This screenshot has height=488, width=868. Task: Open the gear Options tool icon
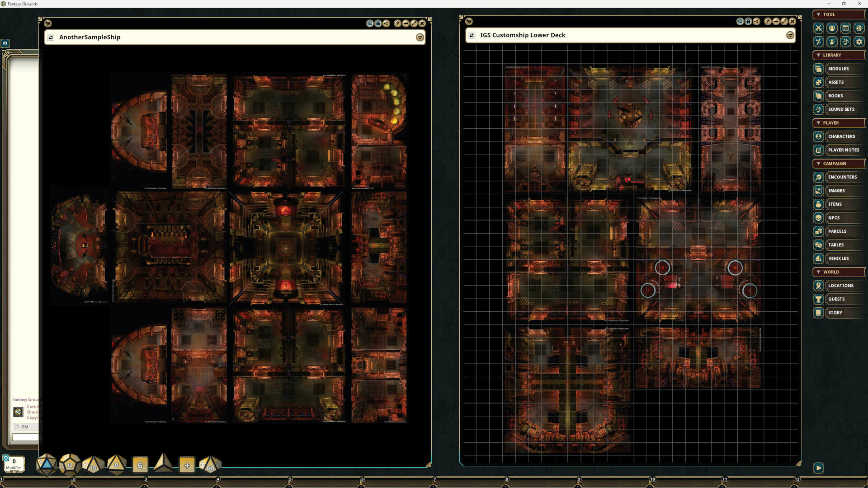859,42
